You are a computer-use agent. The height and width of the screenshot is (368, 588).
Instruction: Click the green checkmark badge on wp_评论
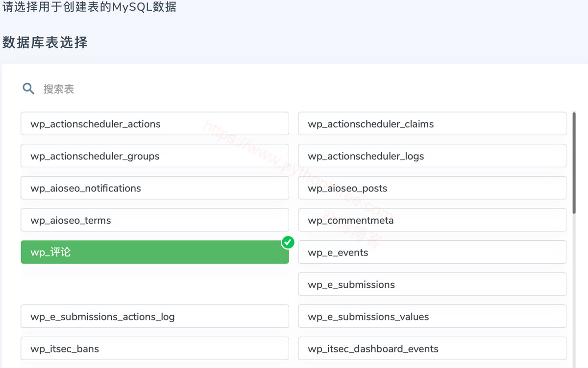pos(288,242)
